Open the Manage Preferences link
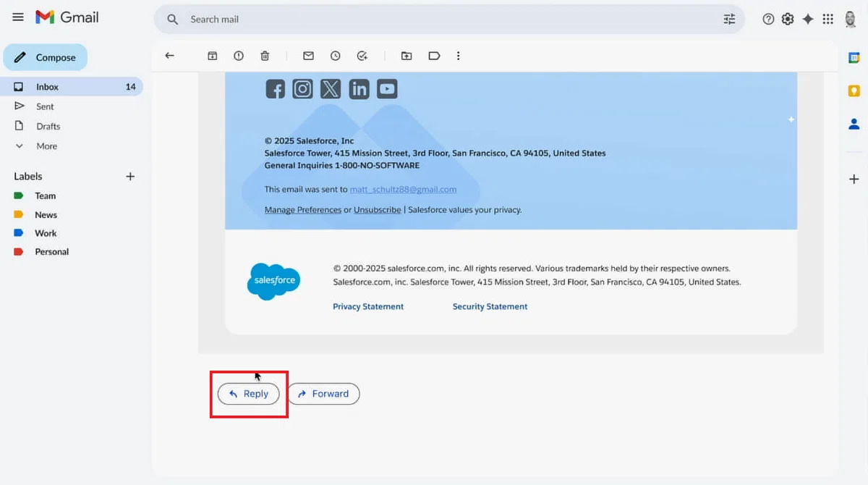Viewport: 868px width, 485px height. point(303,210)
